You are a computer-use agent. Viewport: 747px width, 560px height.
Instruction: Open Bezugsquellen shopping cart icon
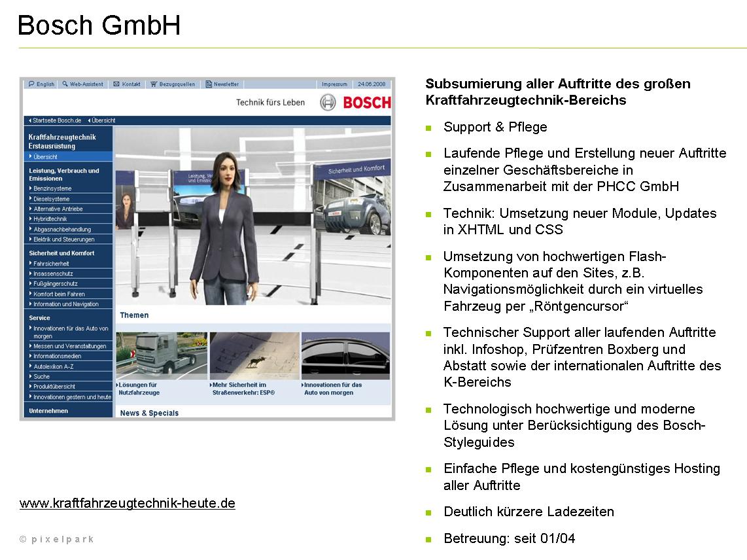[x=154, y=84]
